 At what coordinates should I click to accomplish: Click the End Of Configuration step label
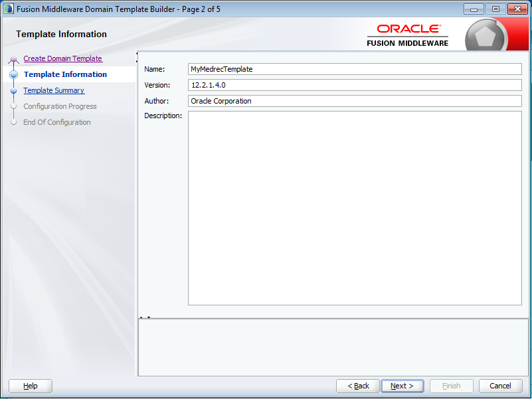(x=57, y=122)
